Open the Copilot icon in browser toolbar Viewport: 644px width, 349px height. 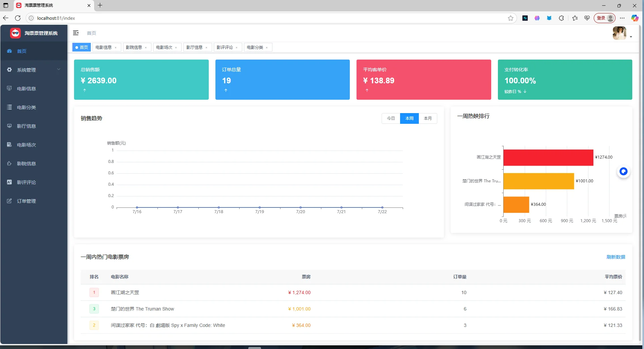tap(635, 18)
